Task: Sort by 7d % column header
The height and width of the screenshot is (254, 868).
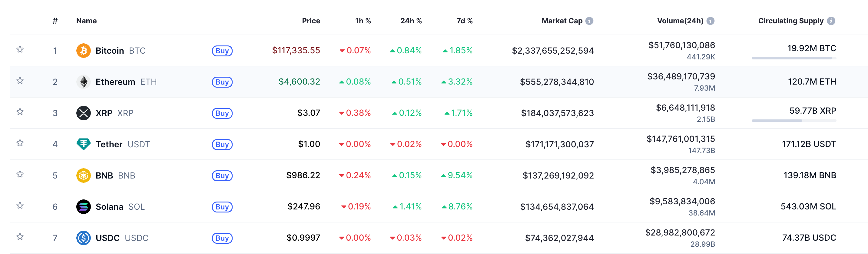Action: (x=464, y=21)
